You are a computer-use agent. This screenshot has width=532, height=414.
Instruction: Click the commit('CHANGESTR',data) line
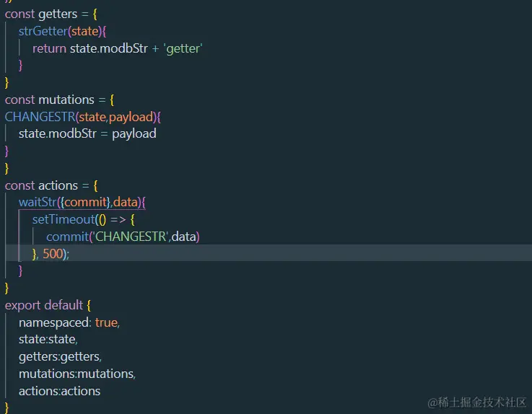pyautogui.click(x=123, y=237)
